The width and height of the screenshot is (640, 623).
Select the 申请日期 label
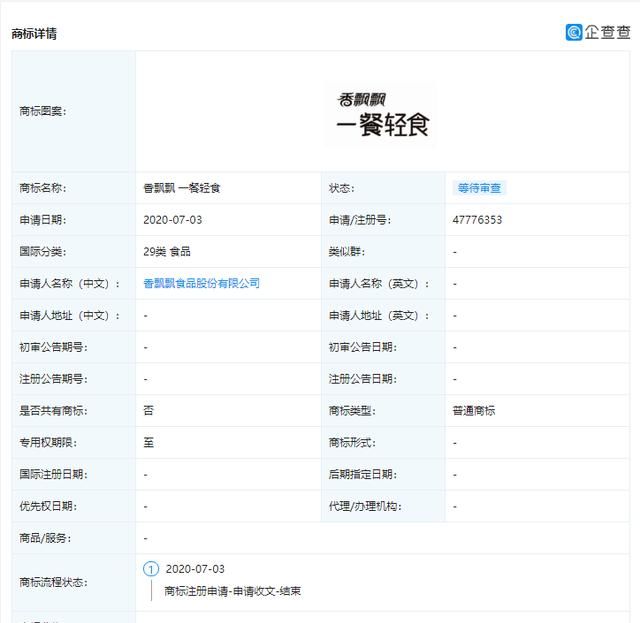click(43, 220)
